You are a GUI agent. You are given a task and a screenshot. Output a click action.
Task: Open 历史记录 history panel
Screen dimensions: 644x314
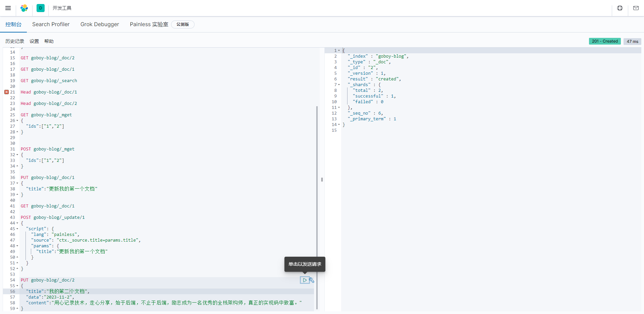tap(15, 41)
